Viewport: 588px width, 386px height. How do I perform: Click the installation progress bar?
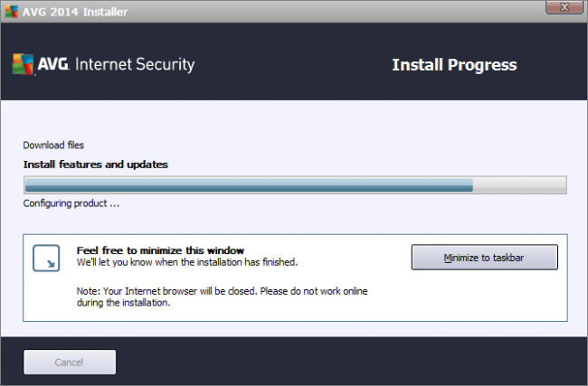coord(295,185)
